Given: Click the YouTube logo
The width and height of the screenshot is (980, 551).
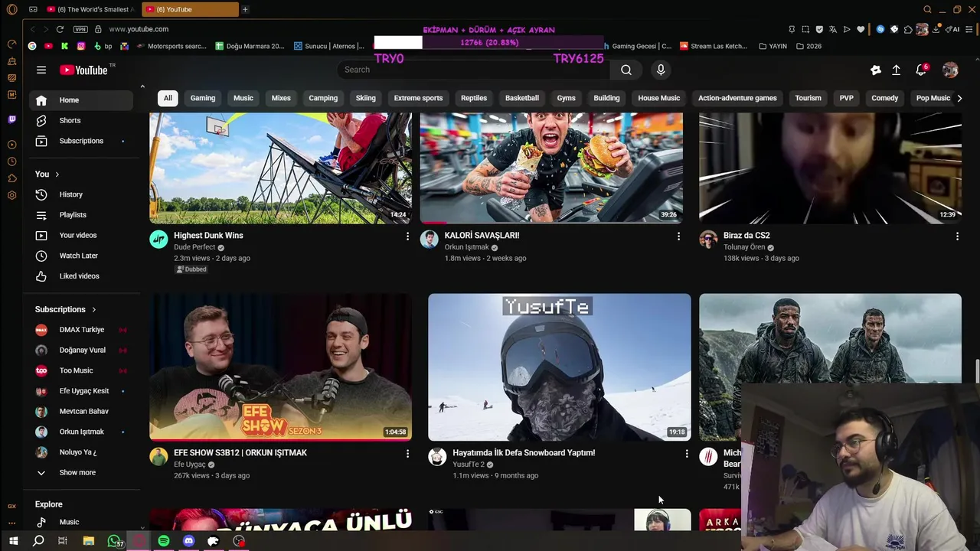Looking at the screenshot, I should [x=84, y=70].
